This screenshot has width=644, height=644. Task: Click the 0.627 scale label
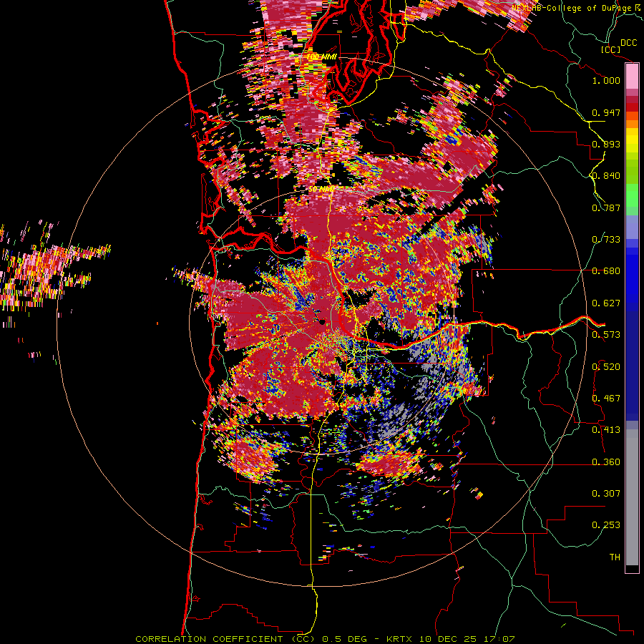[x=606, y=303]
